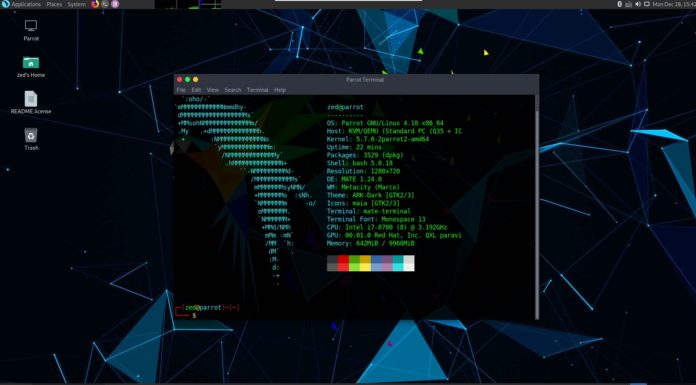
Task: Click the green neofetch color block
Action: click(354, 263)
